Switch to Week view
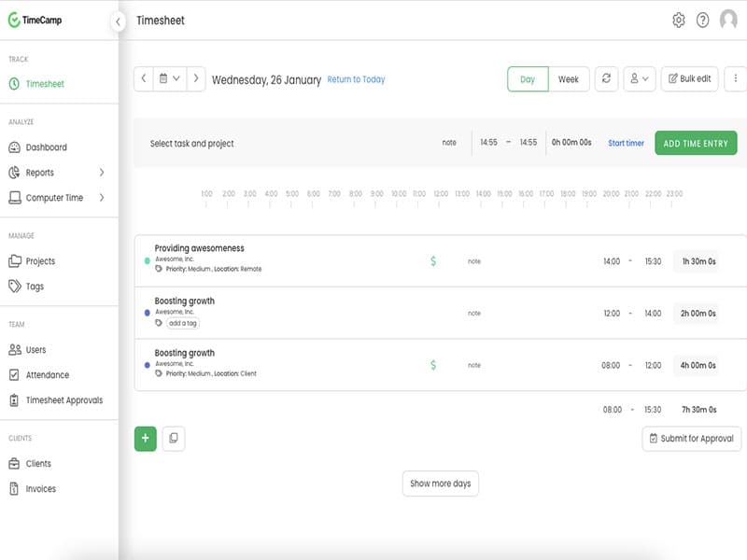The height and width of the screenshot is (560, 747). pyautogui.click(x=569, y=79)
